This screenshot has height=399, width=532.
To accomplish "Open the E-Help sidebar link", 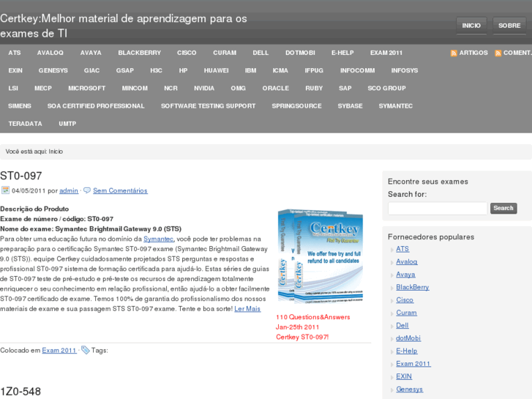I will [407, 351].
